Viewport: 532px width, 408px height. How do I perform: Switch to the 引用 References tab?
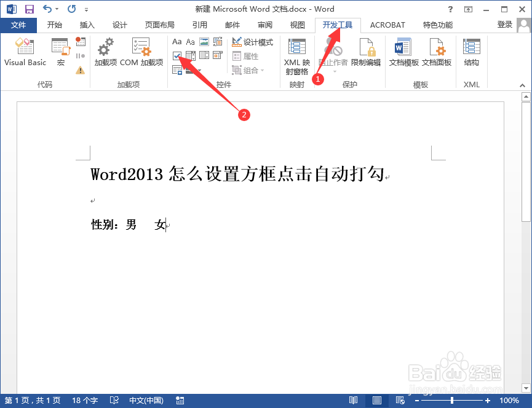[x=199, y=25]
